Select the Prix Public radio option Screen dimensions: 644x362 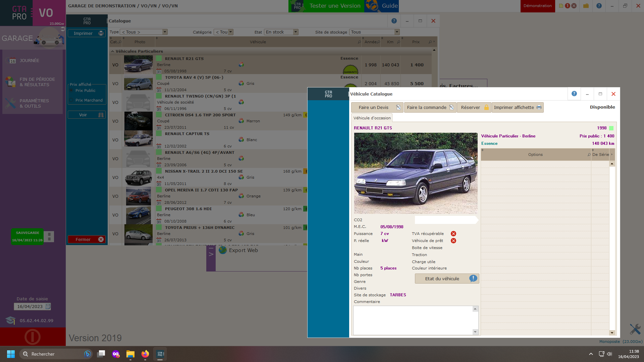click(71, 90)
